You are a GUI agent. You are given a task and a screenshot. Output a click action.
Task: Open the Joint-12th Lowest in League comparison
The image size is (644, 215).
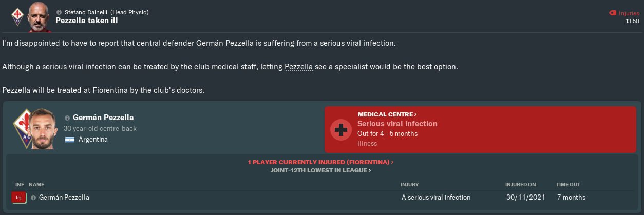coord(320,170)
